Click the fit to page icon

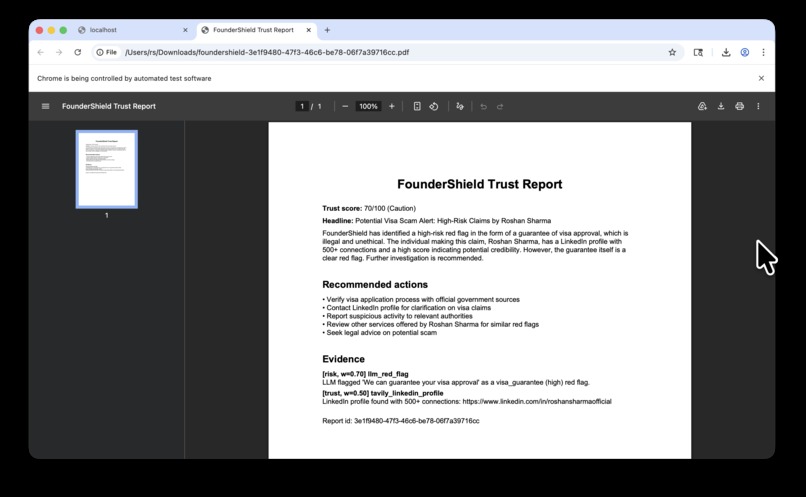click(417, 106)
